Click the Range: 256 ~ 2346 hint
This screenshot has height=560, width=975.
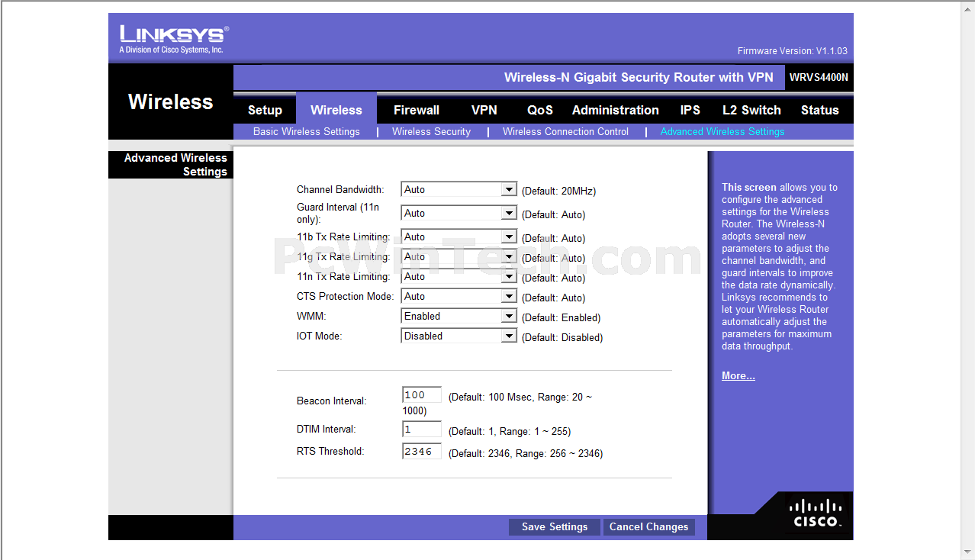559,454
